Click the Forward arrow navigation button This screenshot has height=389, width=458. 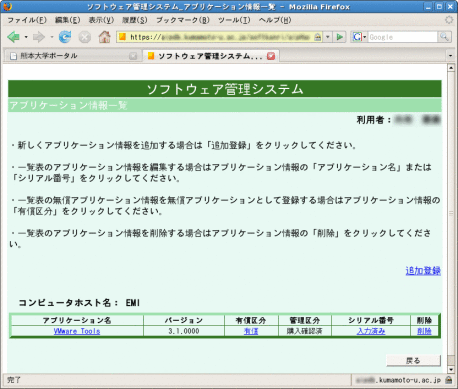point(39,37)
